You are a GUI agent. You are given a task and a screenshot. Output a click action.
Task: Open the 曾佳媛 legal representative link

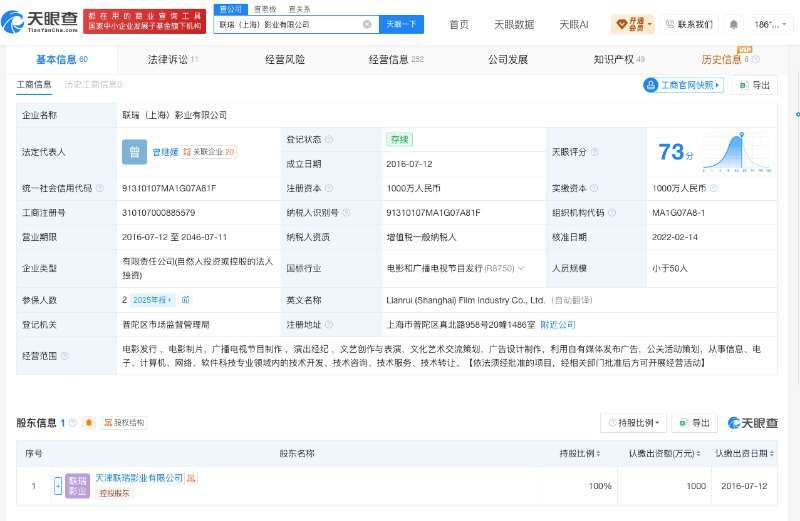(165, 152)
